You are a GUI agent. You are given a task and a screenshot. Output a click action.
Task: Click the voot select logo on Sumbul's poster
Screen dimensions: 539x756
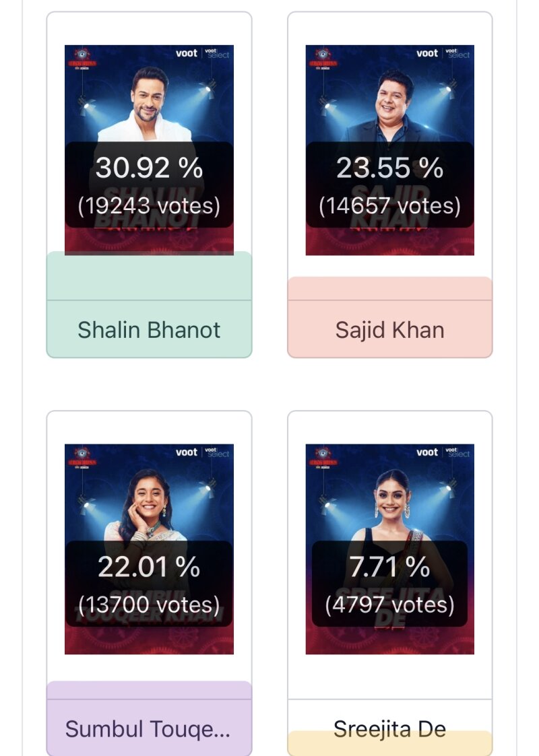pyautogui.click(x=217, y=452)
